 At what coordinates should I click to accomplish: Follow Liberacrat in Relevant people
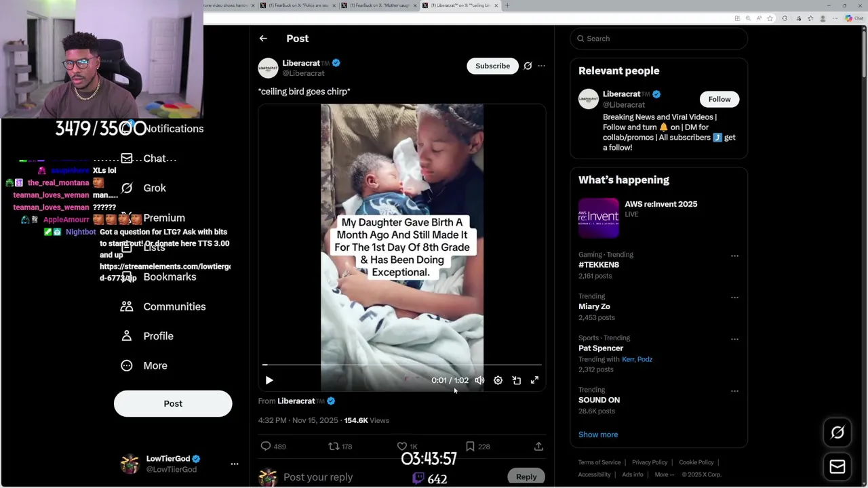[719, 99]
